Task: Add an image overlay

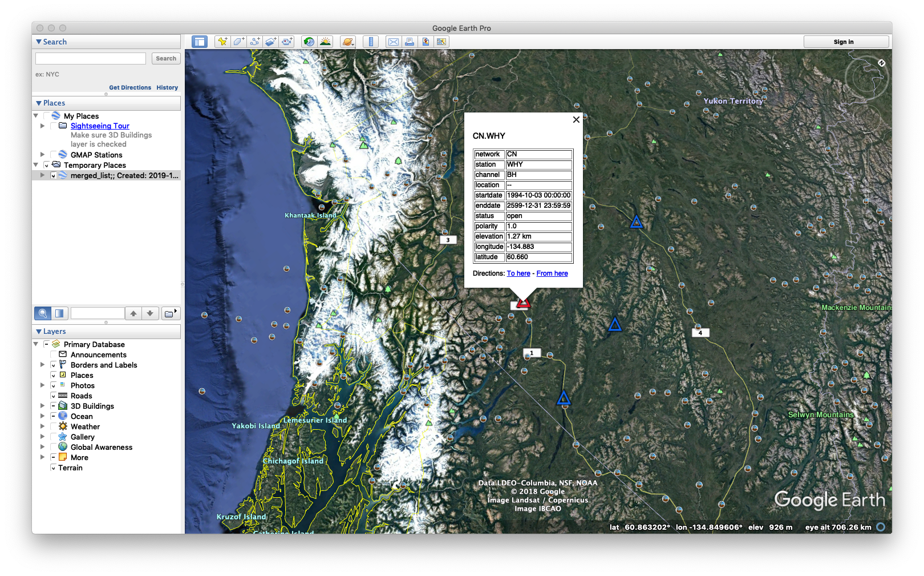Action: coord(270,42)
